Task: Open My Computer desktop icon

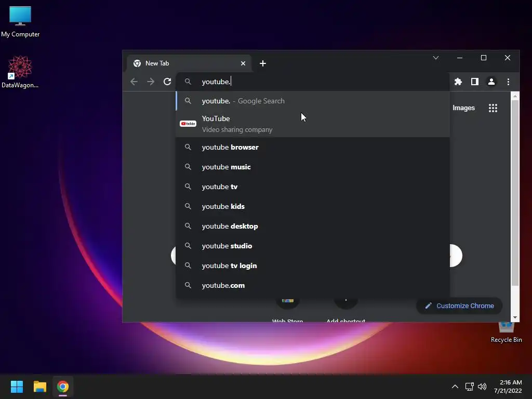Action: tap(20, 22)
